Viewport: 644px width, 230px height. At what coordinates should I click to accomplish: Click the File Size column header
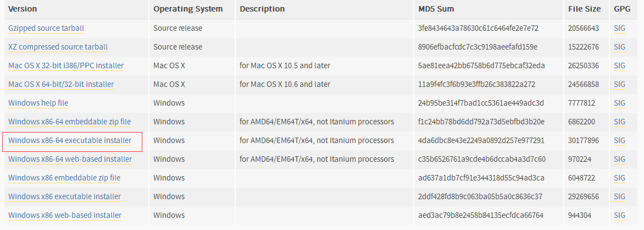coord(585,9)
